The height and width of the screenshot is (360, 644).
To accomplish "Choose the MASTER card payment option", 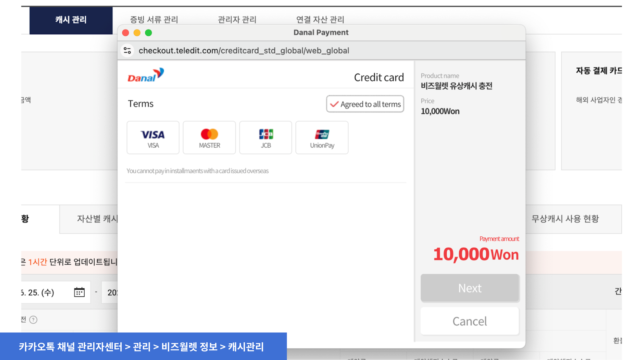I will (x=209, y=138).
